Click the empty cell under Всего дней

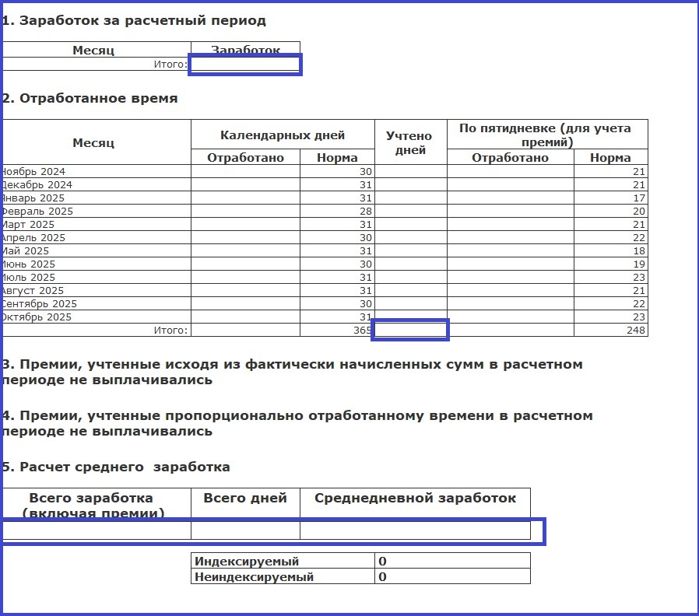coord(245,530)
